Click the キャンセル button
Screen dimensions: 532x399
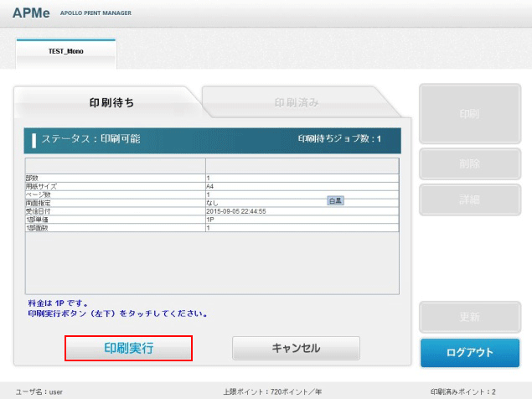point(296,348)
